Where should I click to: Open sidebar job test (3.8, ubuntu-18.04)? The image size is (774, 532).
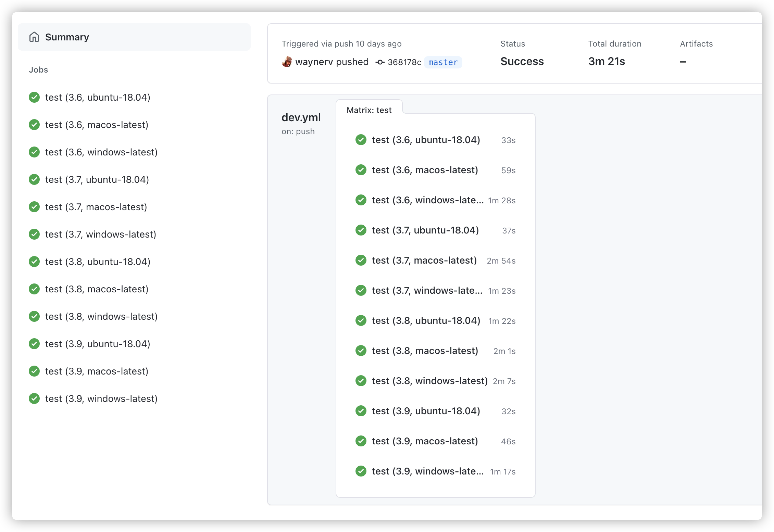[x=98, y=262]
